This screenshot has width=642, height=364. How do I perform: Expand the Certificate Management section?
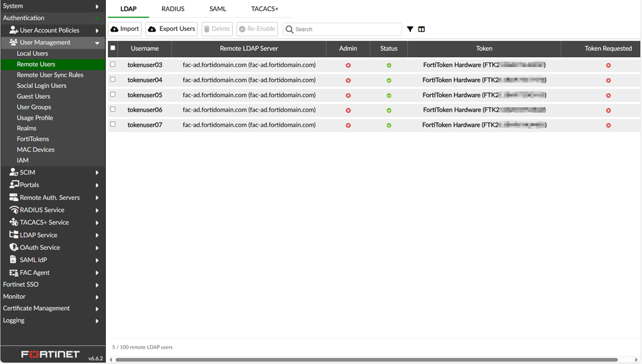click(x=50, y=308)
